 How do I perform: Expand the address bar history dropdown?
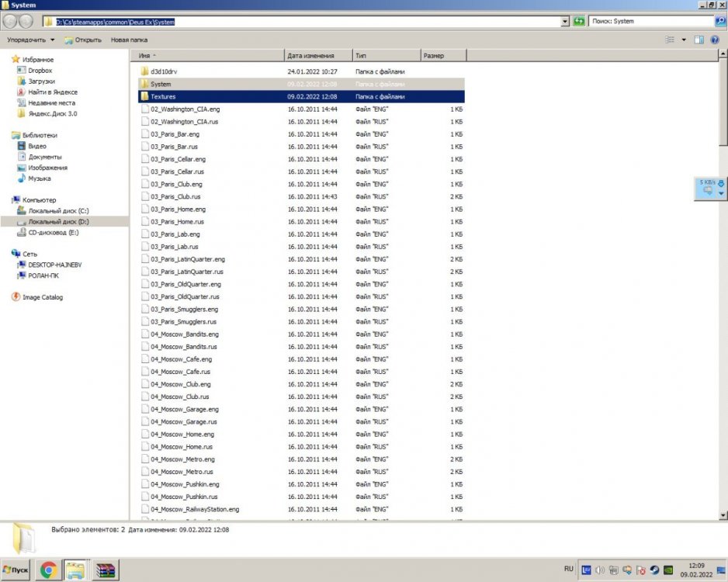click(x=565, y=22)
